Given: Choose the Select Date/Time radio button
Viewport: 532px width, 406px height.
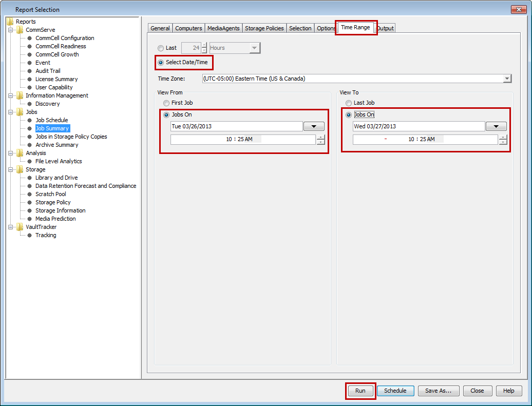Looking at the screenshot, I should pos(161,63).
